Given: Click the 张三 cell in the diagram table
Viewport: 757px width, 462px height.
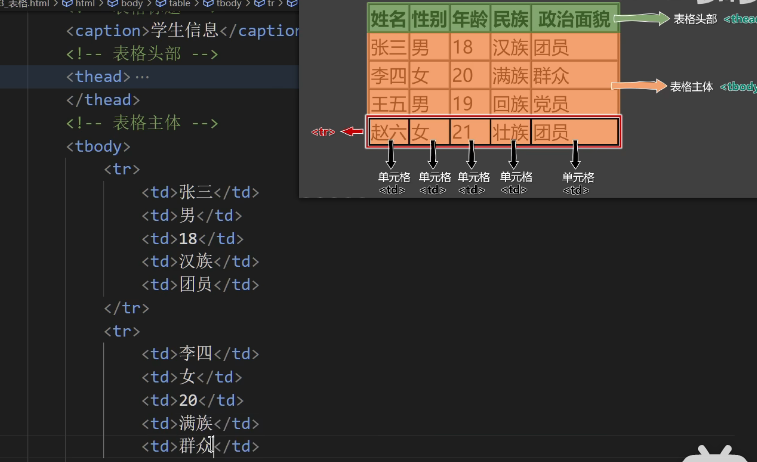Looking at the screenshot, I should 388,47.
